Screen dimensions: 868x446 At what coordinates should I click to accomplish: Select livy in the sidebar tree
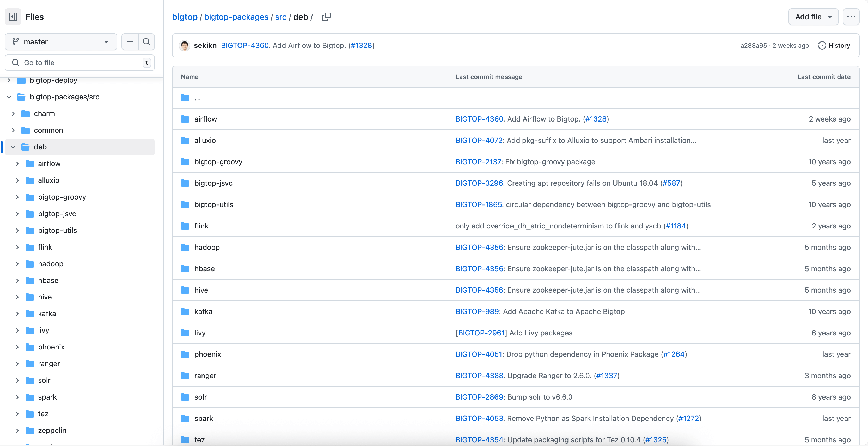(44, 330)
